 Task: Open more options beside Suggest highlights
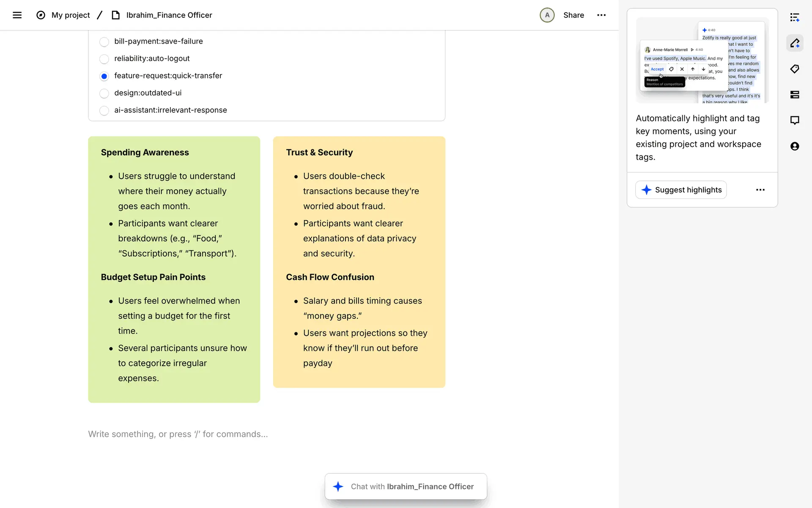click(760, 190)
